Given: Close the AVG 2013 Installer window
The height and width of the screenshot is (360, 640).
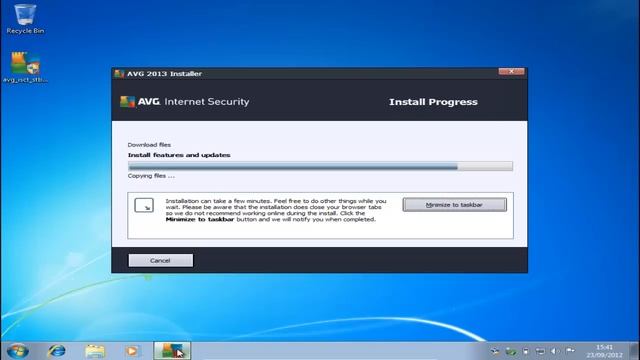Looking at the screenshot, I should [511, 71].
